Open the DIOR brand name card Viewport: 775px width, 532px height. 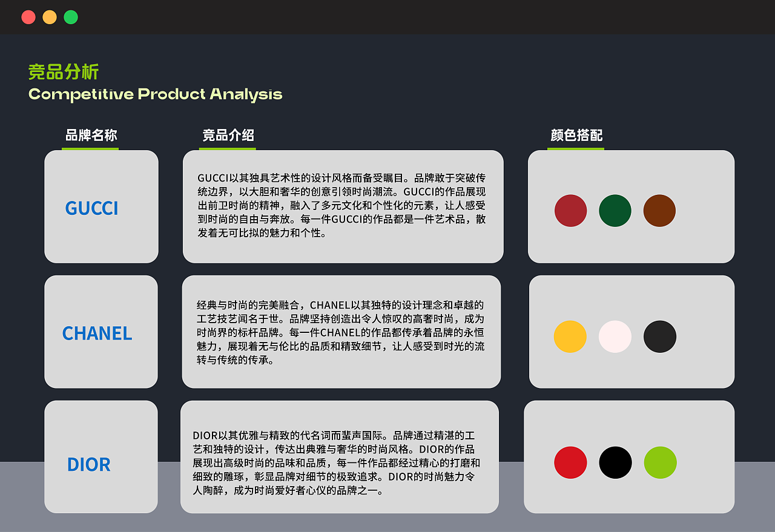coord(101,457)
